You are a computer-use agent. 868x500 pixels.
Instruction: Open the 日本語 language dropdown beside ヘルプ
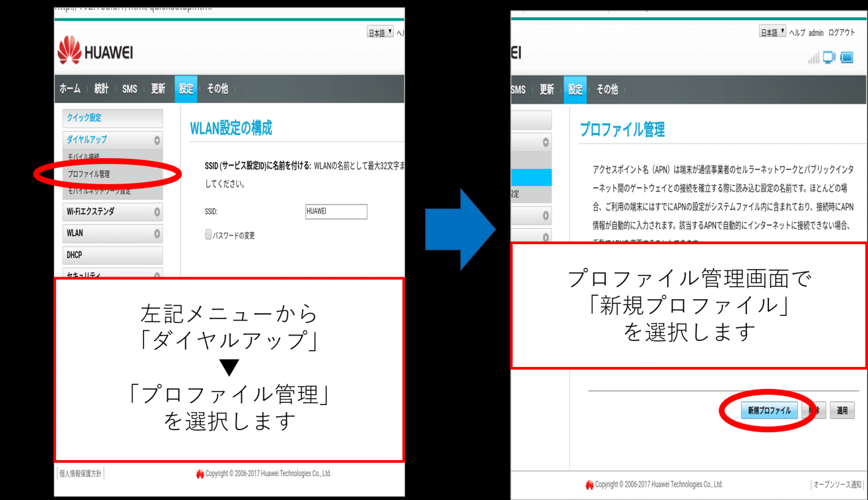point(772,32)
